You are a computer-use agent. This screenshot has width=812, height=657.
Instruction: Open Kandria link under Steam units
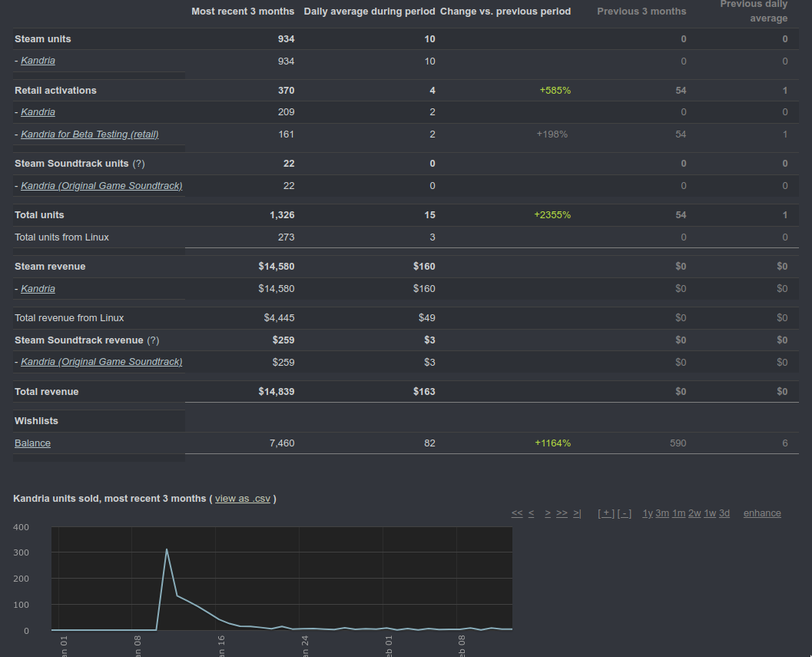click(x=38, y=61)
